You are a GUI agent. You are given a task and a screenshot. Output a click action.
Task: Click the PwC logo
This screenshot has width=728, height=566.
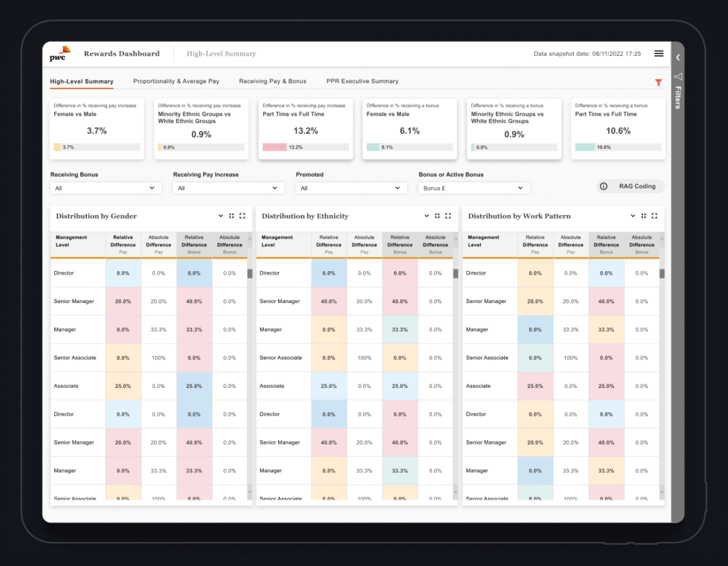tap(60, 54)
